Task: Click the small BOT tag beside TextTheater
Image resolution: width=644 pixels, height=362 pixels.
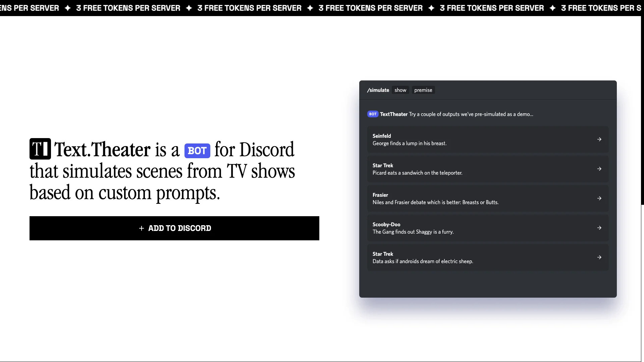Action: [x=373, y=114]
